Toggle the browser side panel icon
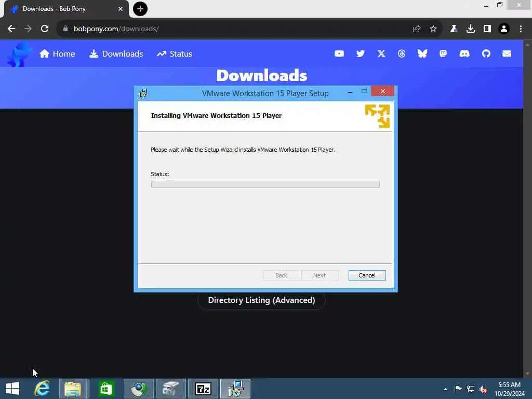This screenshot has width=532, height=399. pos(487,29)
